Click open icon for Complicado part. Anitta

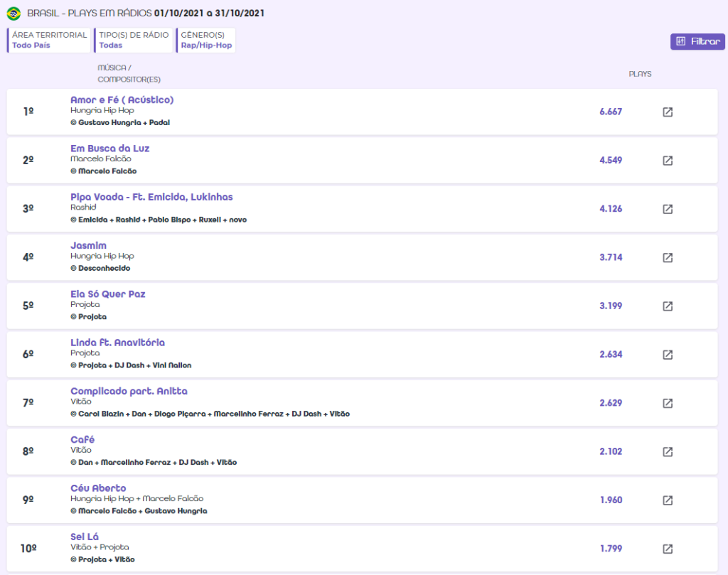[668, 403]
